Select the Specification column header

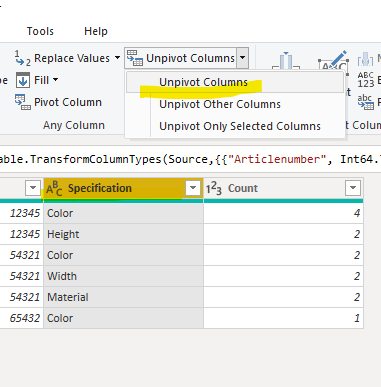pyautogui.click(x=123, y=188)
